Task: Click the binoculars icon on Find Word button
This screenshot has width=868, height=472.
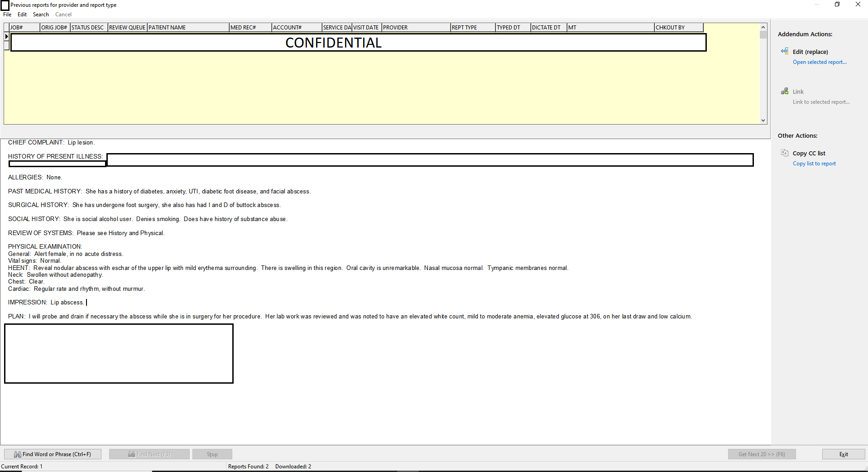Action: tap(18, 454)
